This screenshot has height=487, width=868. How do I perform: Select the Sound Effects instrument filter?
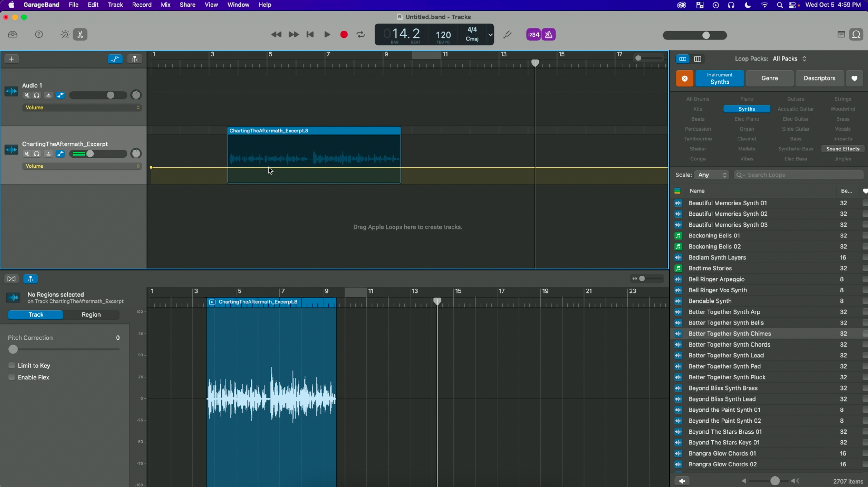pyautogui.click(x=843, y=149)
